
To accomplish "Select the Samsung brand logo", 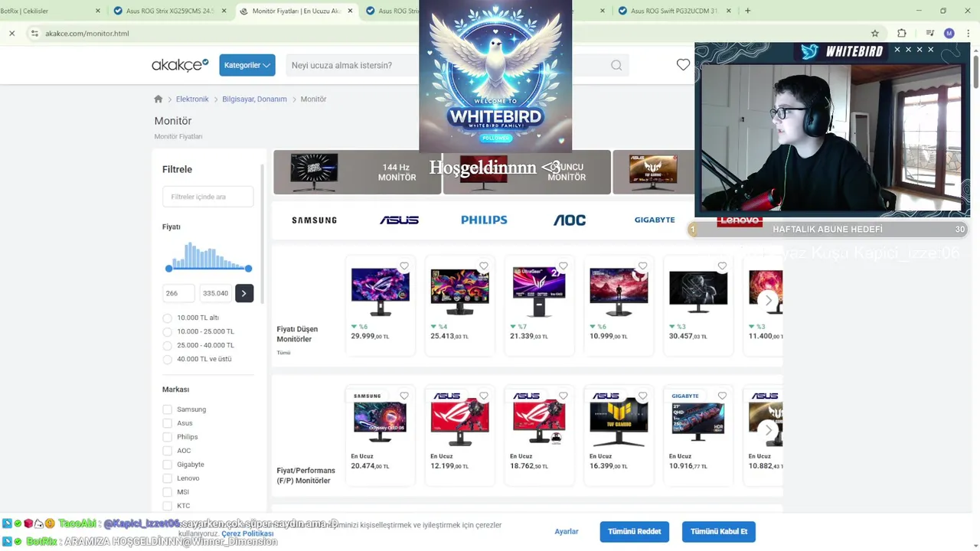I will click(314, 220).
